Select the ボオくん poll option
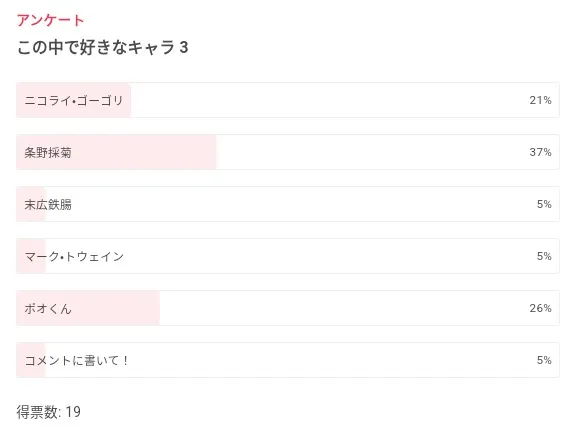Image resolution: width=580 pixels, height=436 pixels. [287, 308]
